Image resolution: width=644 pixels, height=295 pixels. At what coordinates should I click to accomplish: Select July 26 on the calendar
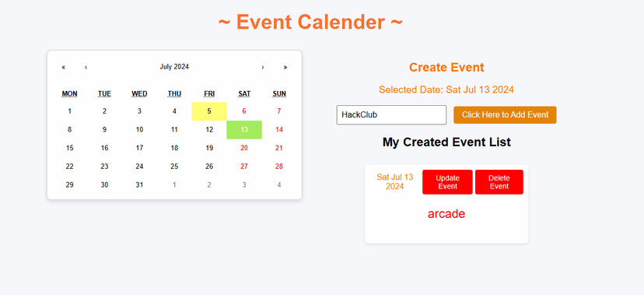click(209, 167)
